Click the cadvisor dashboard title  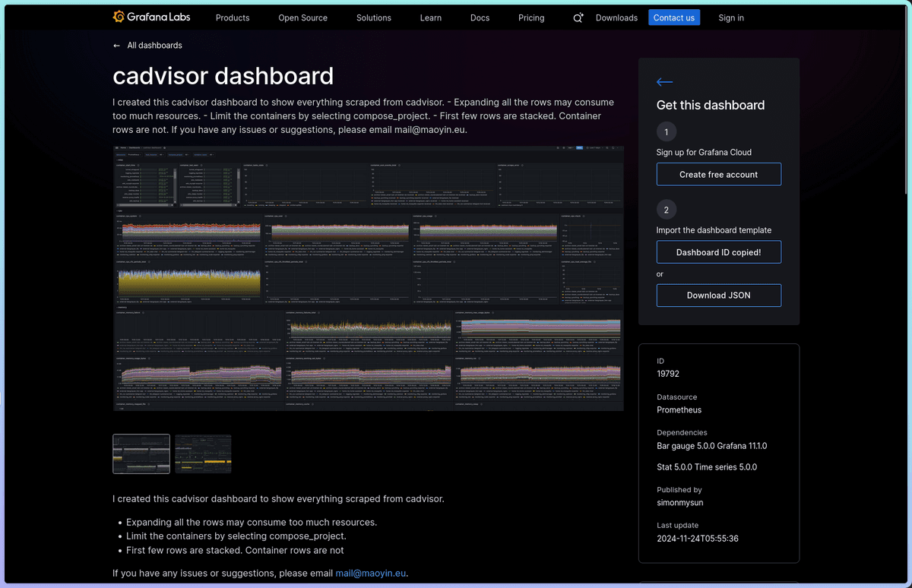tap(223, 75)
